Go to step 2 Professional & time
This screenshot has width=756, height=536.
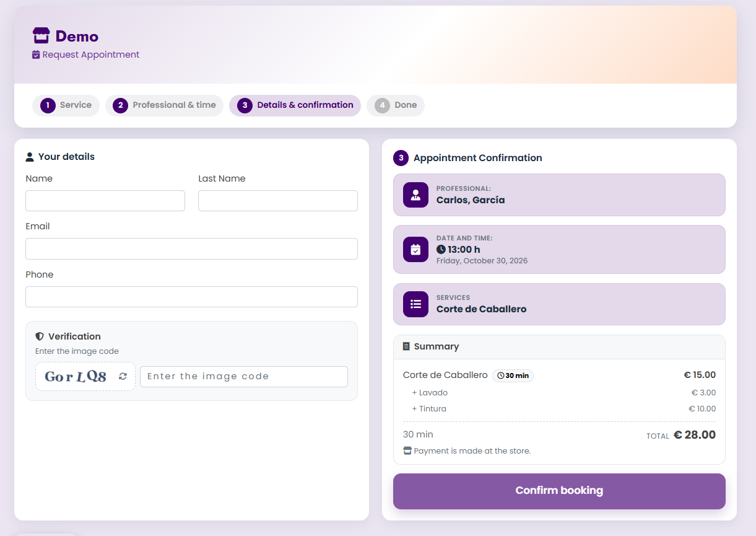coord(164,105)
